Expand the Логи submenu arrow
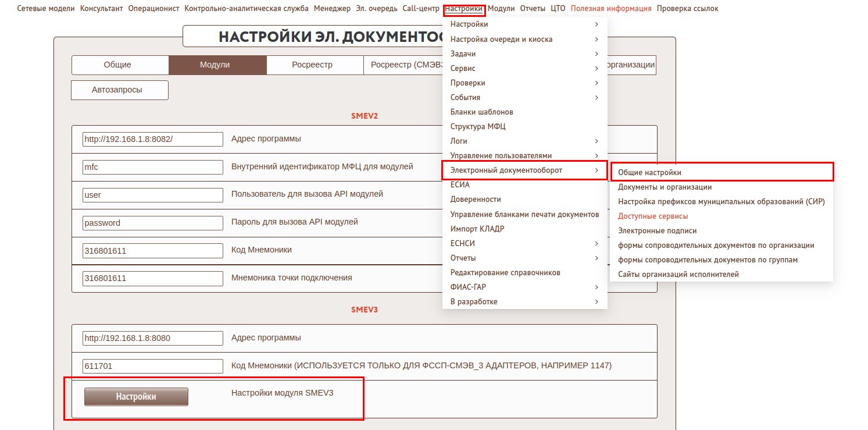 [596, 141]
